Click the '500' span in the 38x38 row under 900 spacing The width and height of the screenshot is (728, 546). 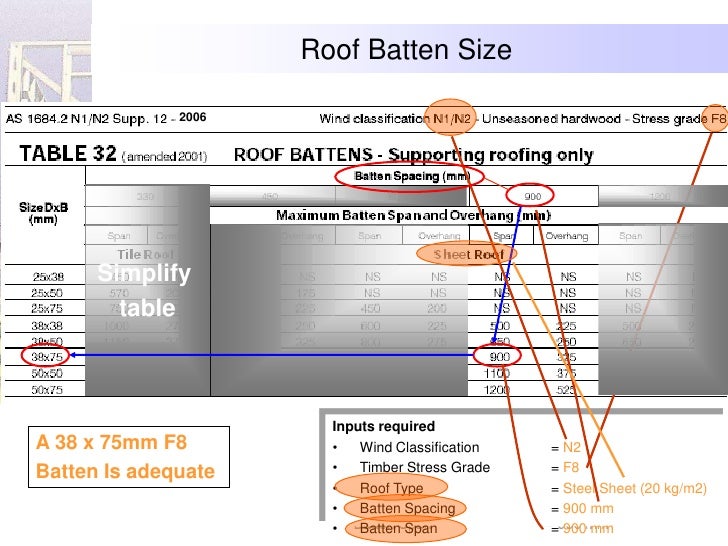coord(500,326)
